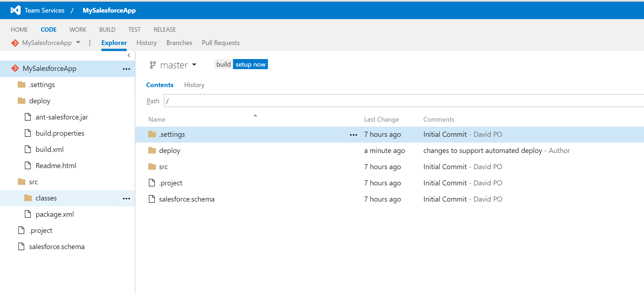Image resolution: width=644 pixels, height=293 pixels.
Task: Sort by the Name column arrow
Action: tap(255, 116)
